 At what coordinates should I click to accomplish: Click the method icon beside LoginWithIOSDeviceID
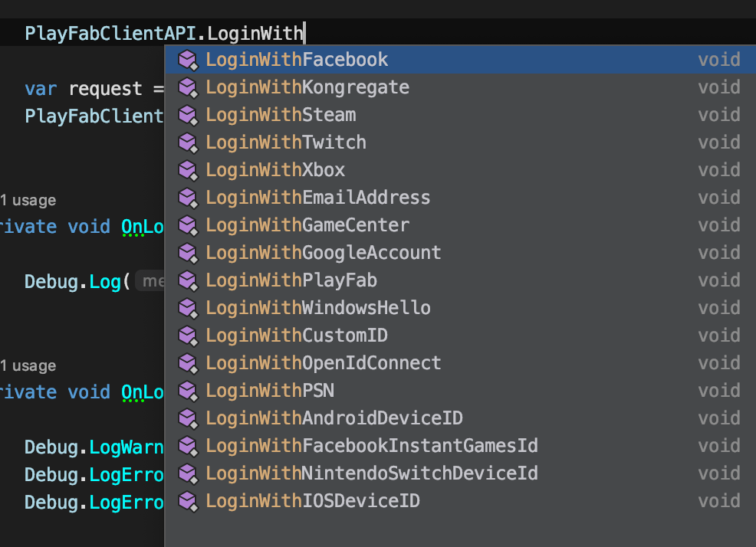coord(188,501)
